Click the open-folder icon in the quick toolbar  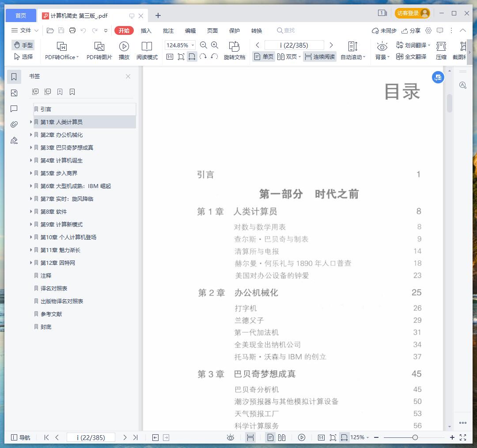[50, 30]
